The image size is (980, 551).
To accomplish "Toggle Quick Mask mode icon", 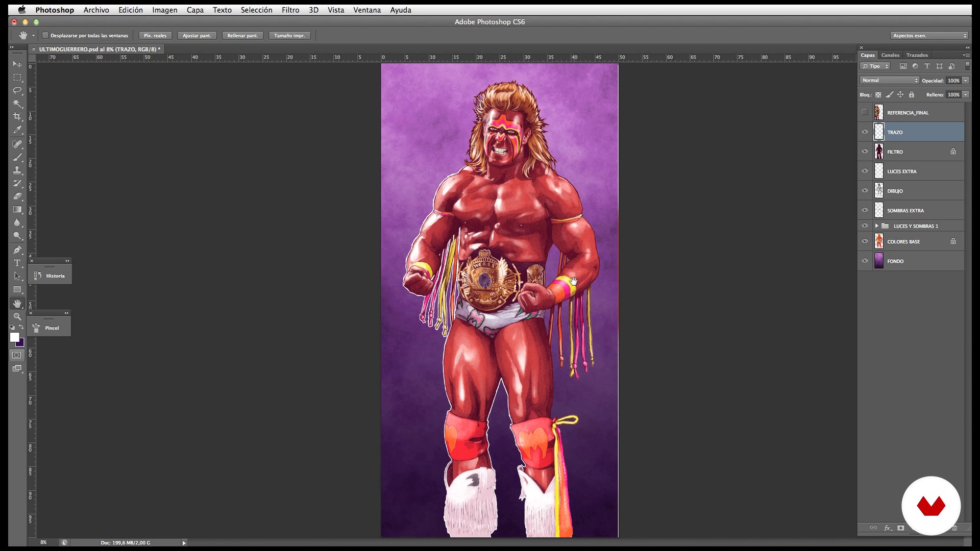I will pyautogui.click(x=17, y=355).
